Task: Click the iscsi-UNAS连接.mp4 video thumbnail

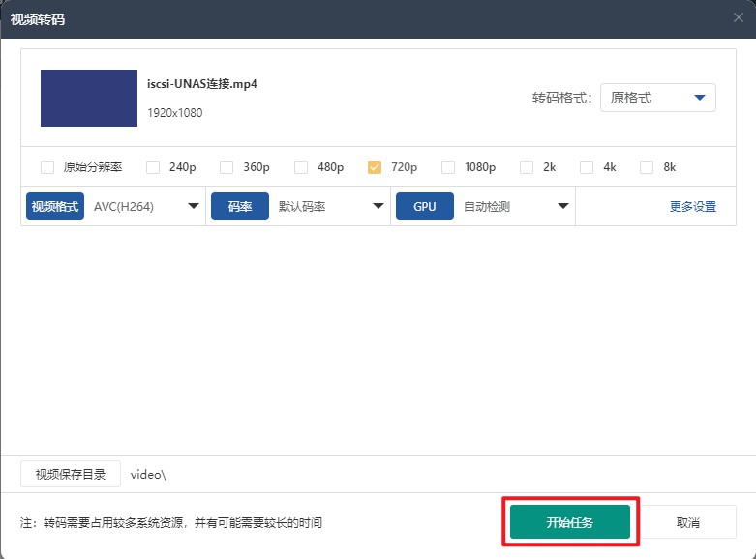Action: pos(89,98)
